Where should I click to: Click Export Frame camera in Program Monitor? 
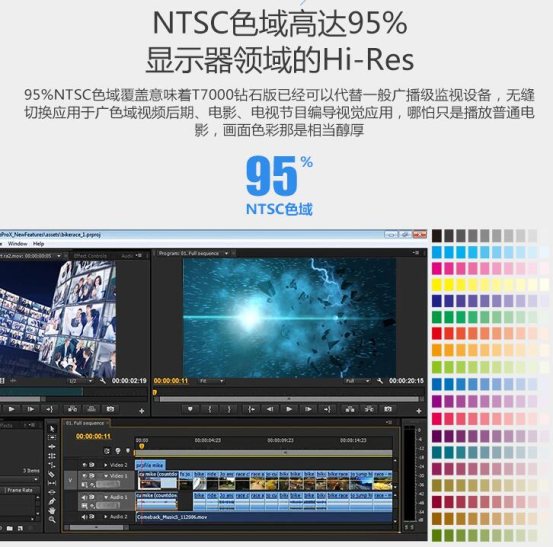(x=388, y=409)
